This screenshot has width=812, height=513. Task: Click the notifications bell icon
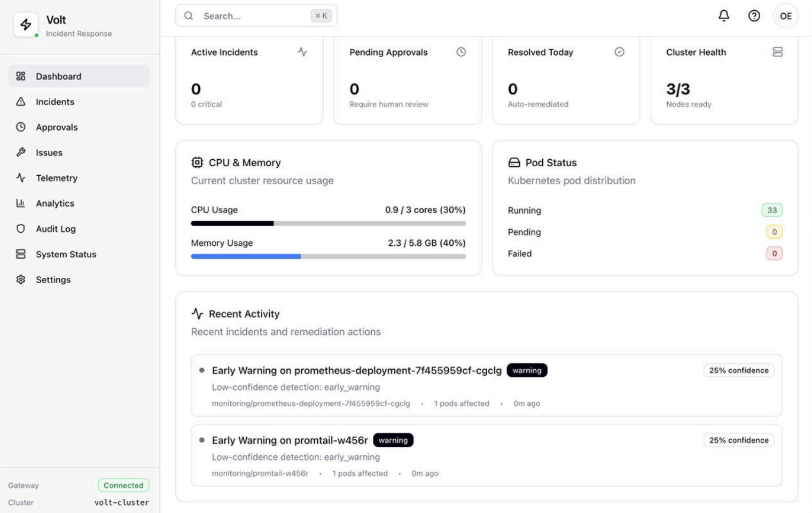[x=723, y=15]
